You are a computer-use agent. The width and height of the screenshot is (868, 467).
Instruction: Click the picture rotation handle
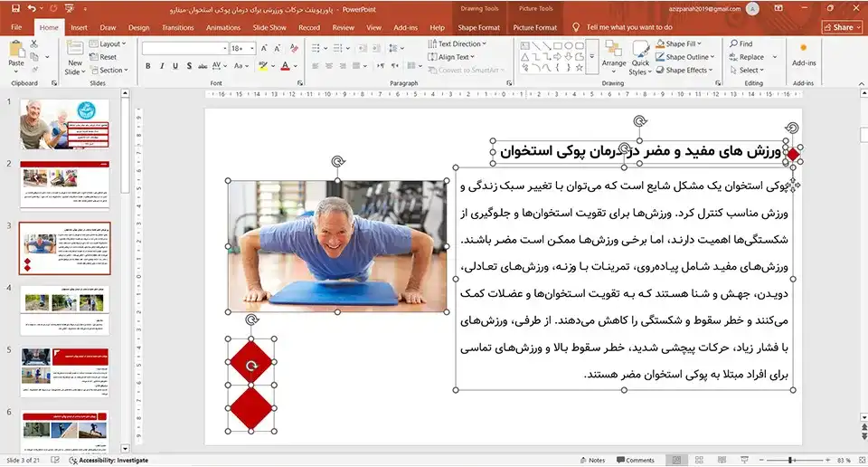coord(338,161)
